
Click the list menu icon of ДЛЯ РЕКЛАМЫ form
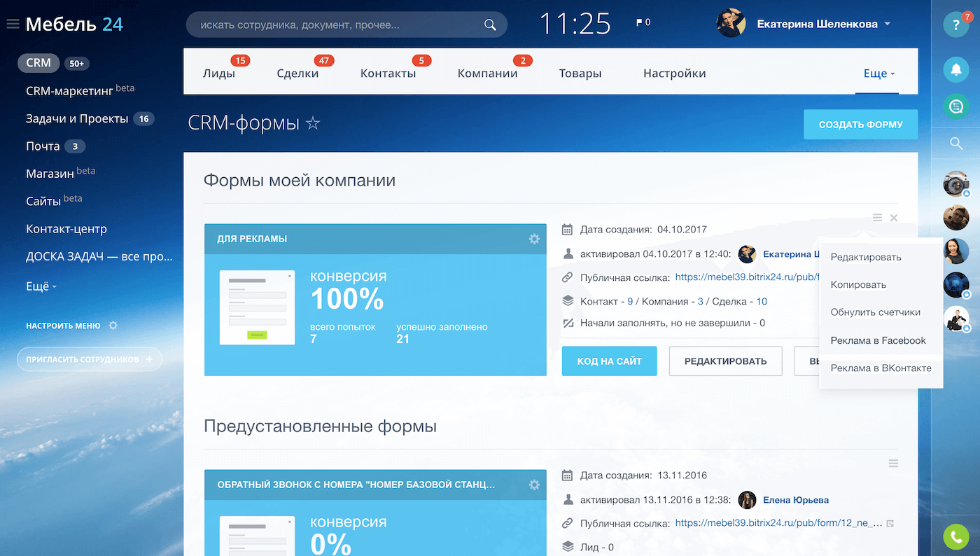click(877, 218)
